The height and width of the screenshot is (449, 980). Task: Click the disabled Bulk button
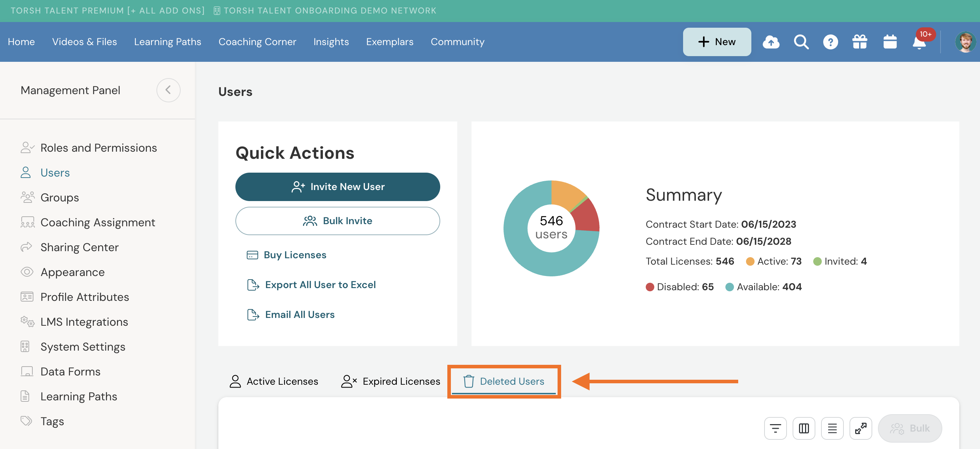coord(910,428)
